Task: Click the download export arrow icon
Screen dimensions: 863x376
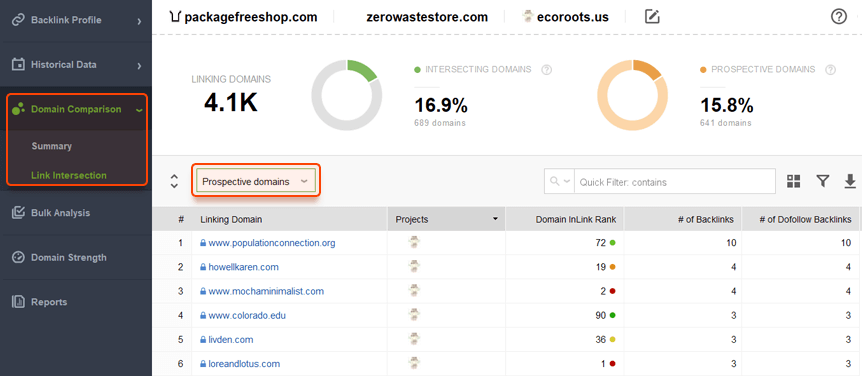Action: [850, 181]
